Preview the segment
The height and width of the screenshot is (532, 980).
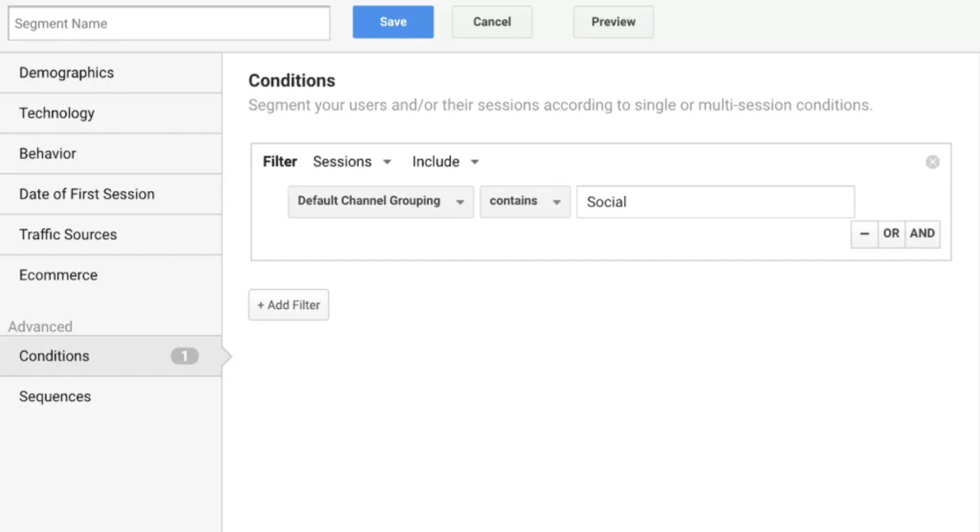coord(613,22)
